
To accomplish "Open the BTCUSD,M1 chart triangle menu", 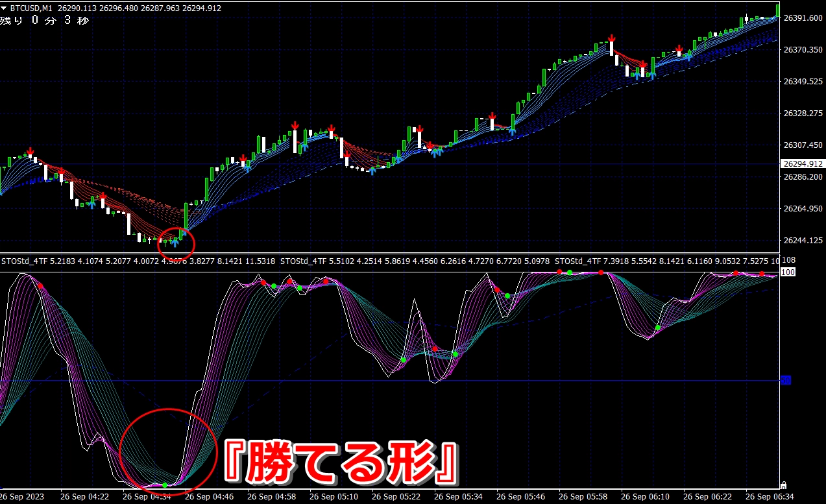I will (5, 8).
